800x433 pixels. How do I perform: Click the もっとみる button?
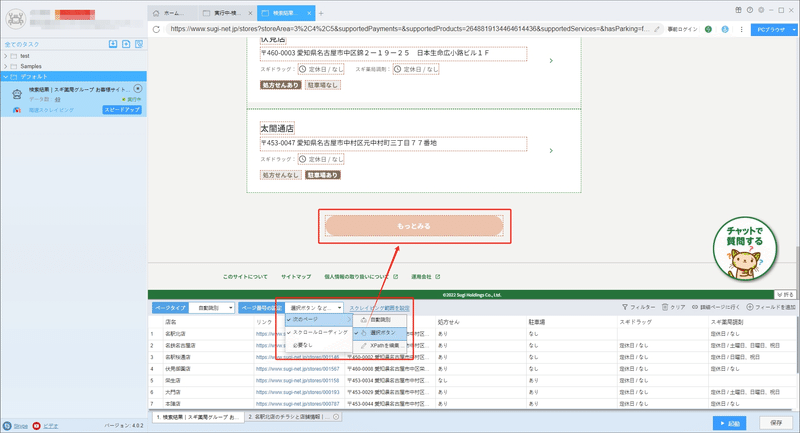point(414,226)
